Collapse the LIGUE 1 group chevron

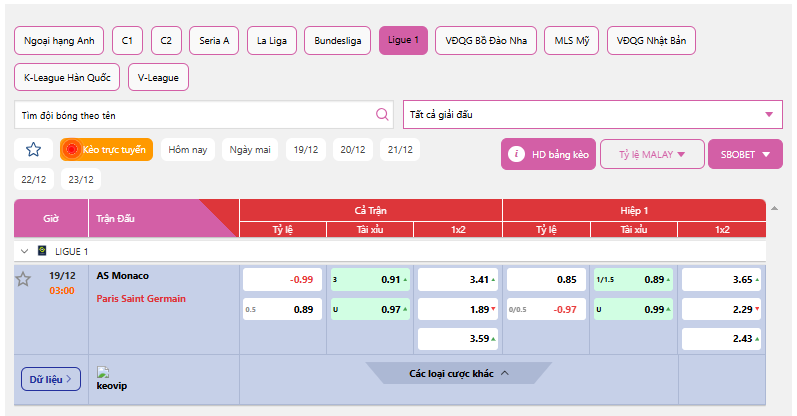point(24,251)
